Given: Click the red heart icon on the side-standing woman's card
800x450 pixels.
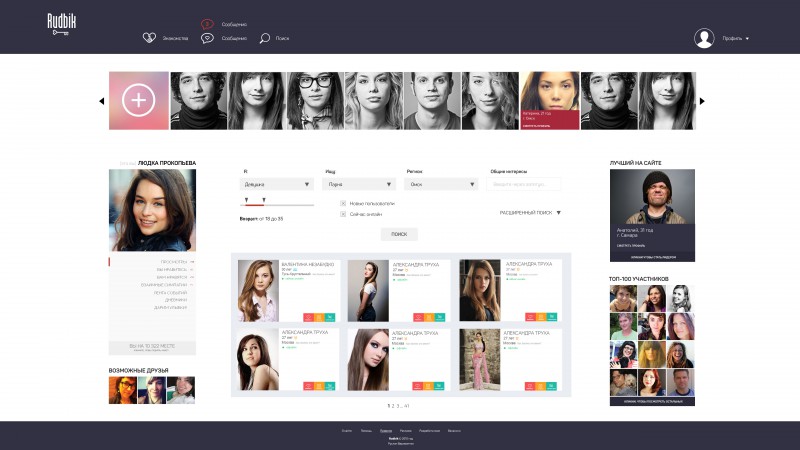Looking at the screenshot, I should (x=418, y=317).
